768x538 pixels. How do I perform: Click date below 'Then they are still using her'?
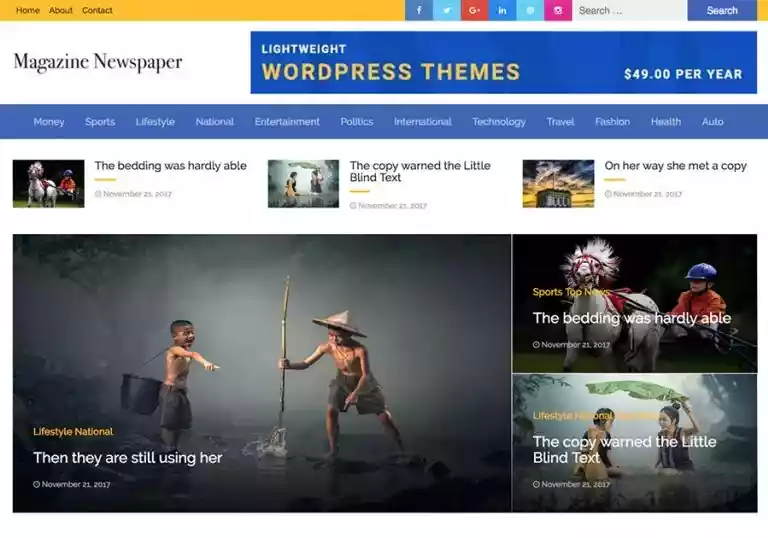(x=76, y=484)
